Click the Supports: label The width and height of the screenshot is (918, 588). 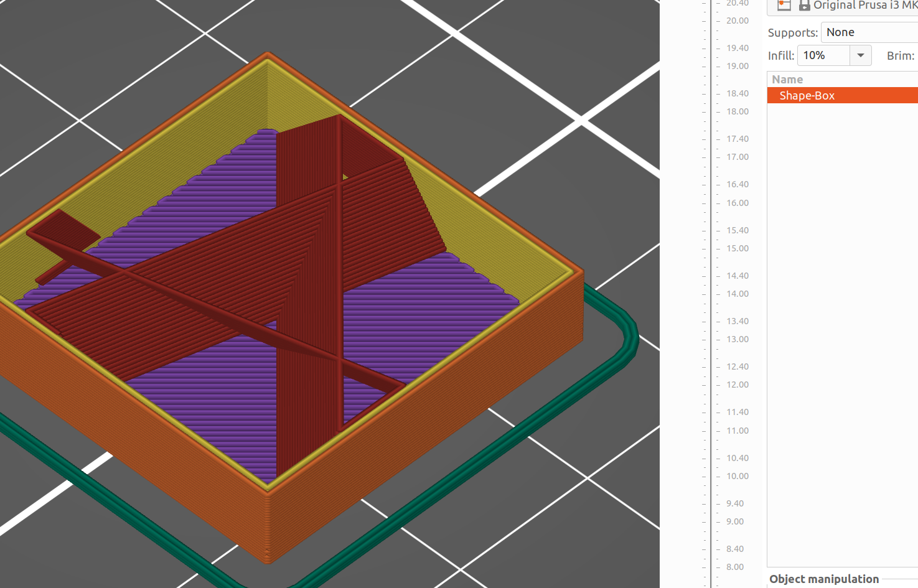[x=792, y=33]
